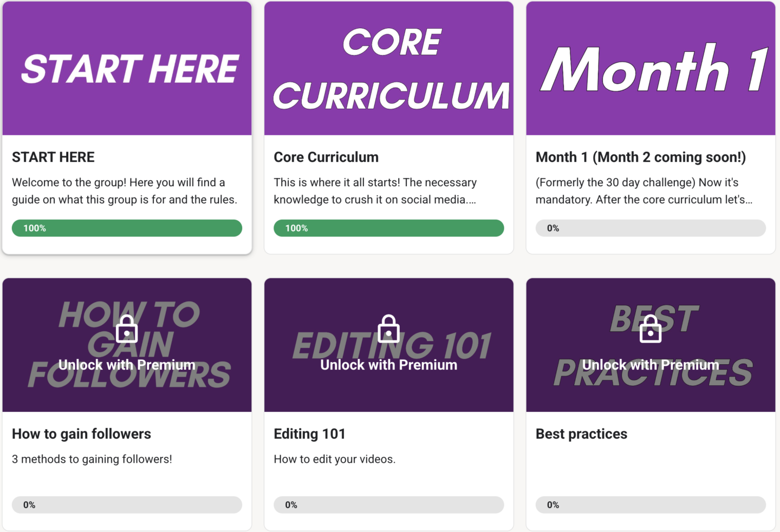Click the Core Curriculum 100% progress bar
Image resolution: width=780 pixels, height=532 pixels.
click(x=388, y=228)
